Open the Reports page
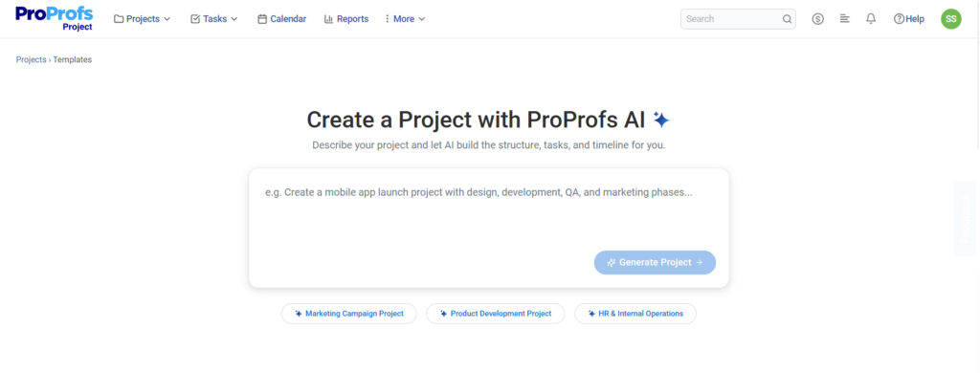This screenshot has width=980, height=373. (346, 19)
